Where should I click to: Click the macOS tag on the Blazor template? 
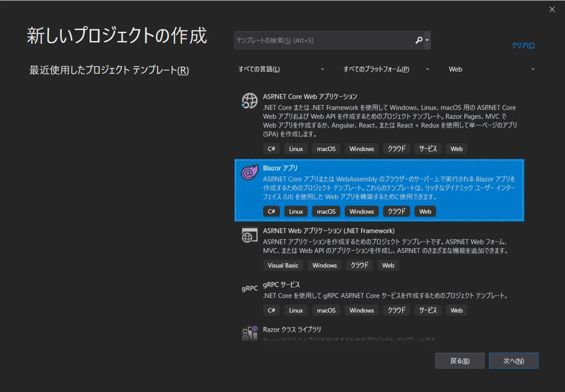pos(326,211)
